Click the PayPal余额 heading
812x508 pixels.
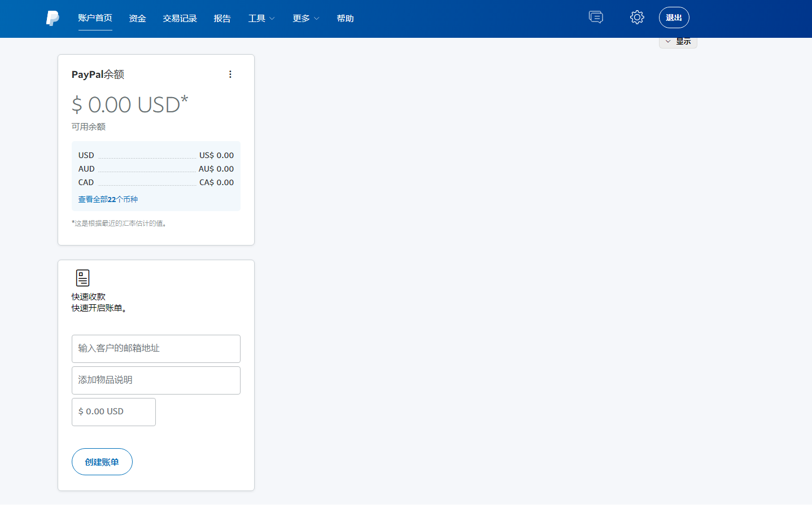(98, 75)
